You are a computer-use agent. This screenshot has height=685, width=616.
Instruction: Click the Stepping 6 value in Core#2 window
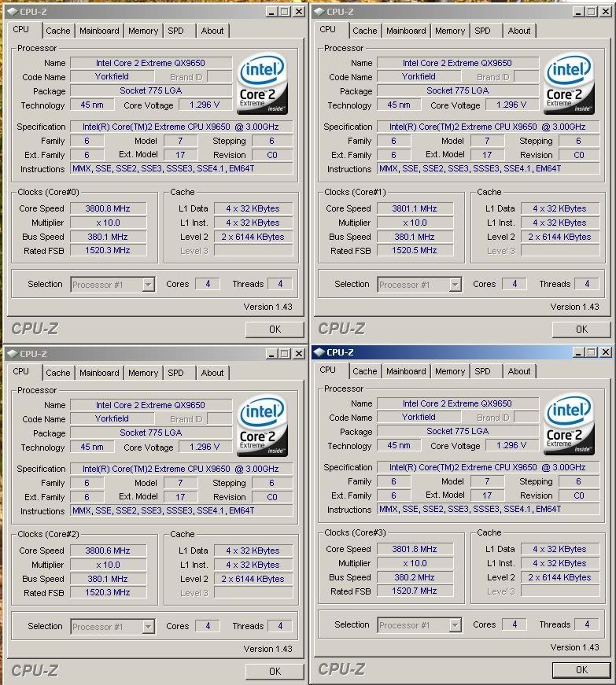coord(271,483)
